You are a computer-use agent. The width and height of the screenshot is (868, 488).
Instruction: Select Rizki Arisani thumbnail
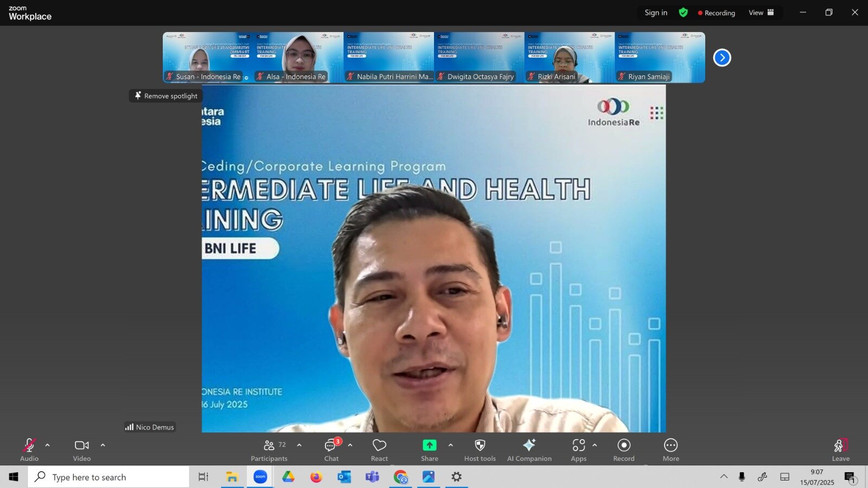(x=570, y=57)
